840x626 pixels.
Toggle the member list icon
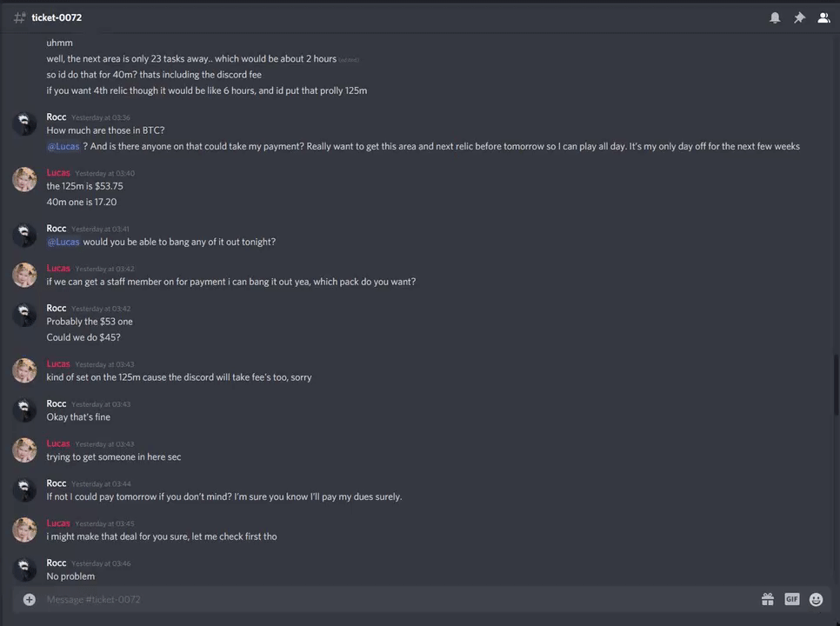(823, 17)
